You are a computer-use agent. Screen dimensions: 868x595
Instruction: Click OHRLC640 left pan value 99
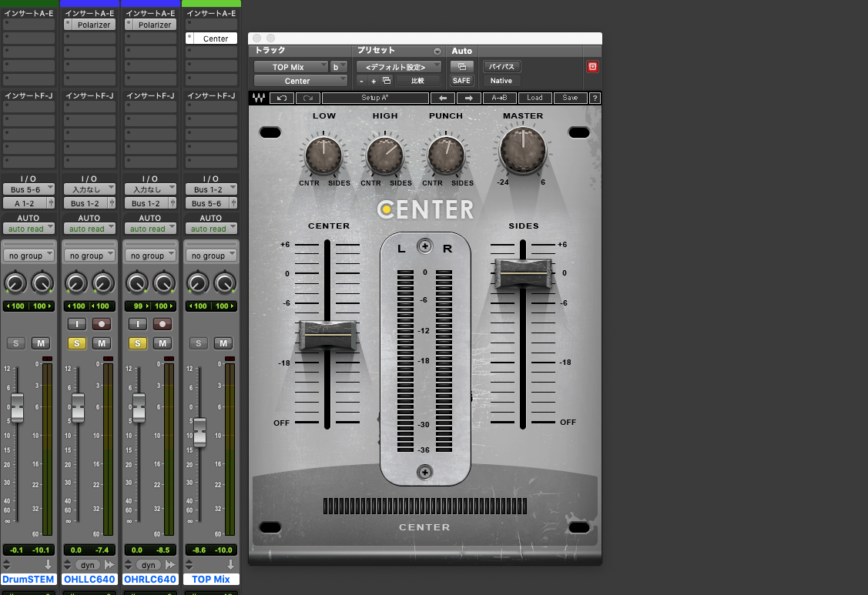pos(139,306)
